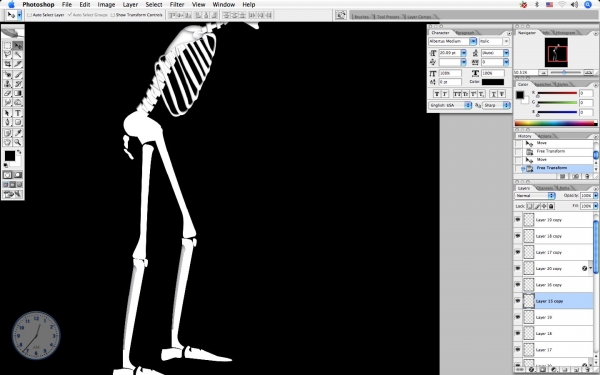The height and width of the screenshot is (375, 600).
Task: Select Layer 18 copy in Layers
Action: (x=558, y=236)
